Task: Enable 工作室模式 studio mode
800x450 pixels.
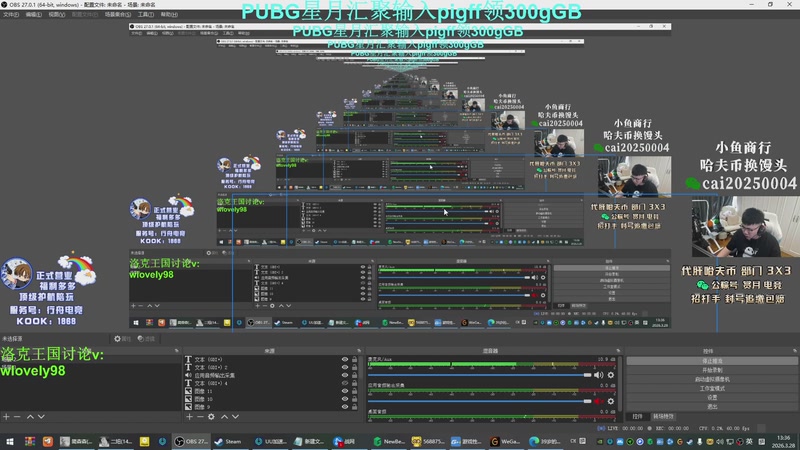Action: [712, 389]
